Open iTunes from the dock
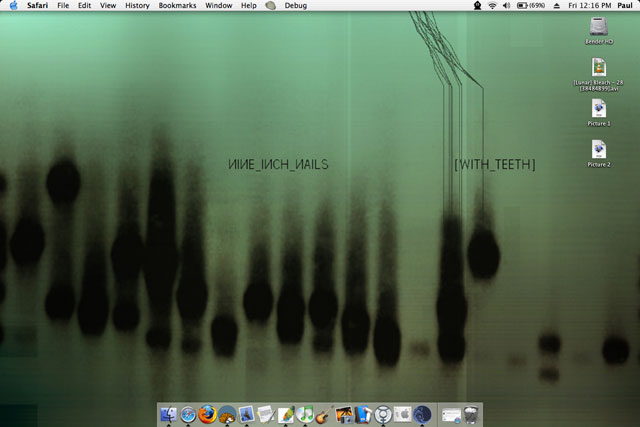Viewport: 640px width, 427px height. click(x=304, y=414)
